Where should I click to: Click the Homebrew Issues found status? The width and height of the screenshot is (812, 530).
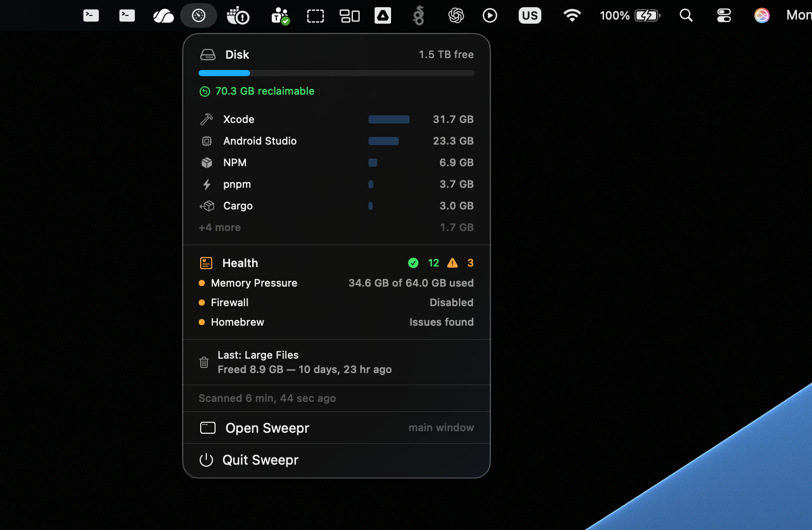pos(442,322)
